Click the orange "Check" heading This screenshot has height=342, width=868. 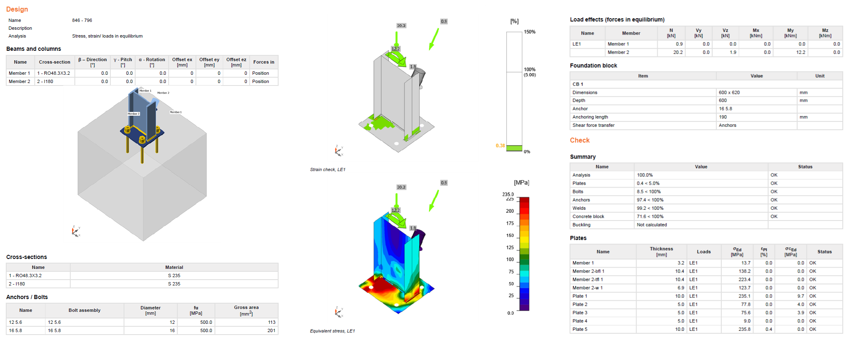click(579, 140)
